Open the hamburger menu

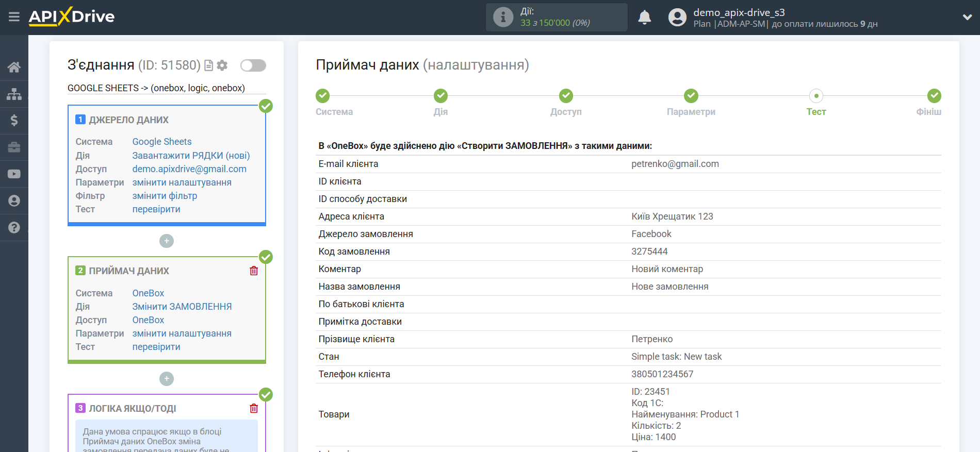click(x=14, y=17)
